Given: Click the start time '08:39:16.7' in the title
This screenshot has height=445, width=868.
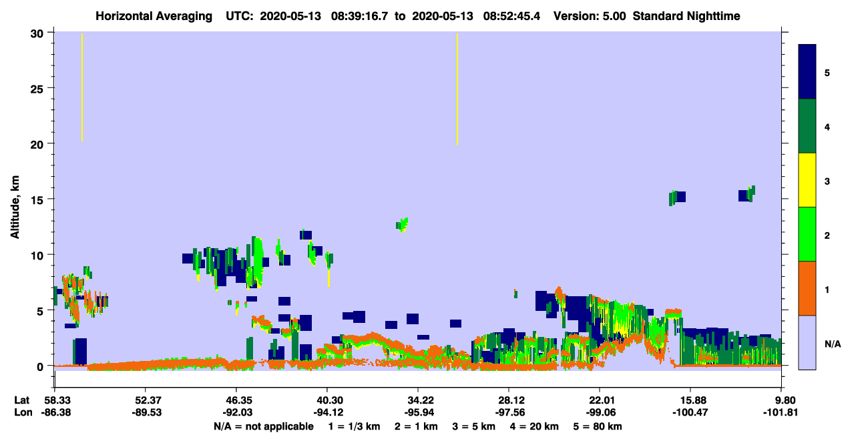Looking at the screenshot, I should [x=362, y=15].
